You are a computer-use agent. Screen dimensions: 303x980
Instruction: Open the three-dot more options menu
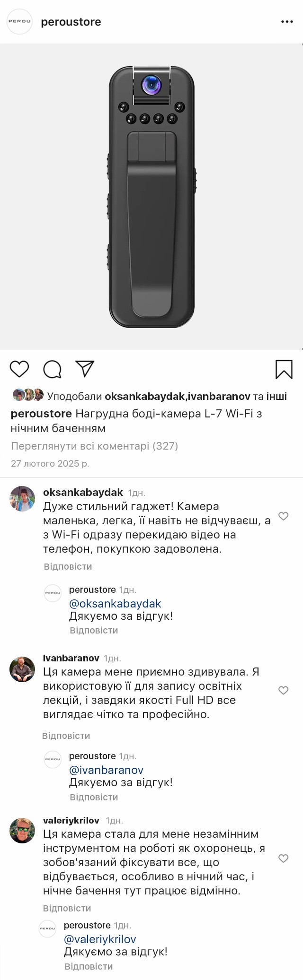287,22
